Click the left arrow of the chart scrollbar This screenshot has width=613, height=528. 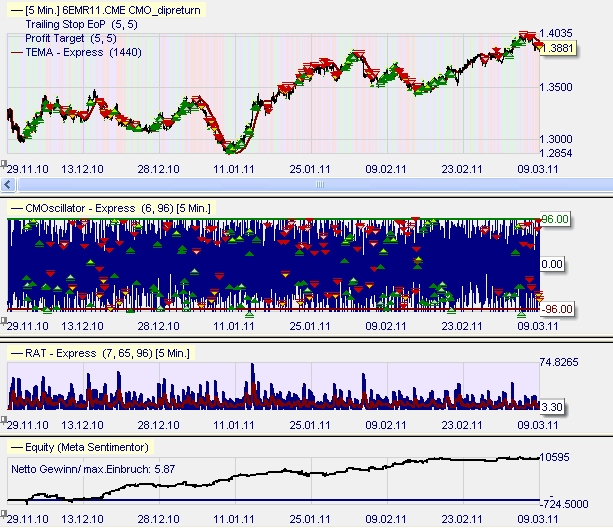(x=10, y=184)
